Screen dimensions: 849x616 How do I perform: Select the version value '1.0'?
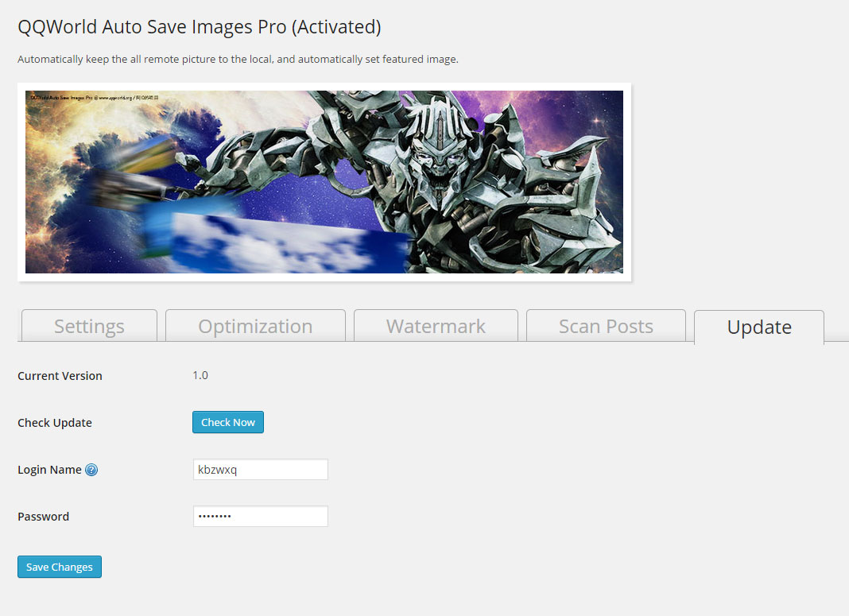tap(200, 375)
